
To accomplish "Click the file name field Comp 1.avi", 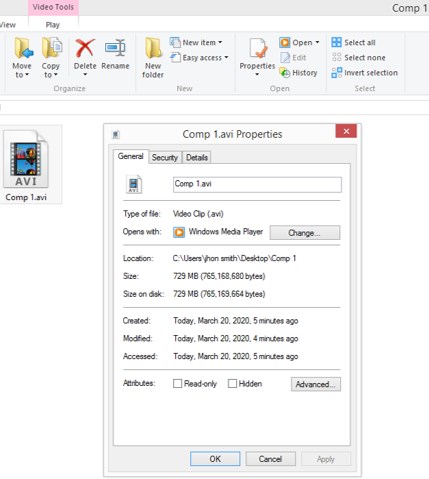I will (257, 185).
